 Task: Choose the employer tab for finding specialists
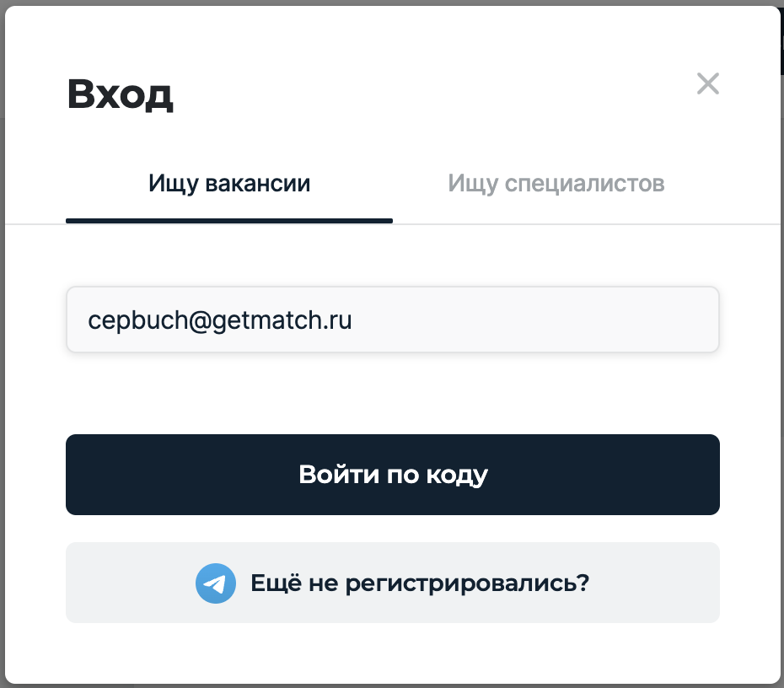[556, 183]
